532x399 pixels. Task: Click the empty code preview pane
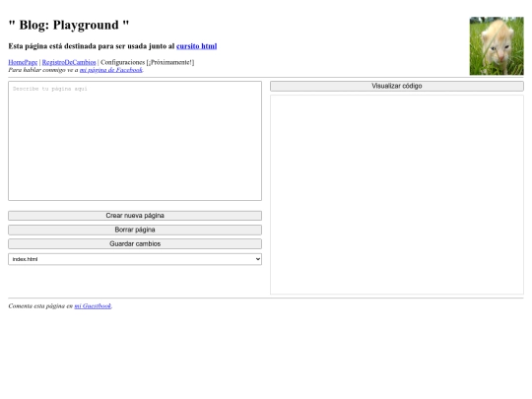[397, 195]
